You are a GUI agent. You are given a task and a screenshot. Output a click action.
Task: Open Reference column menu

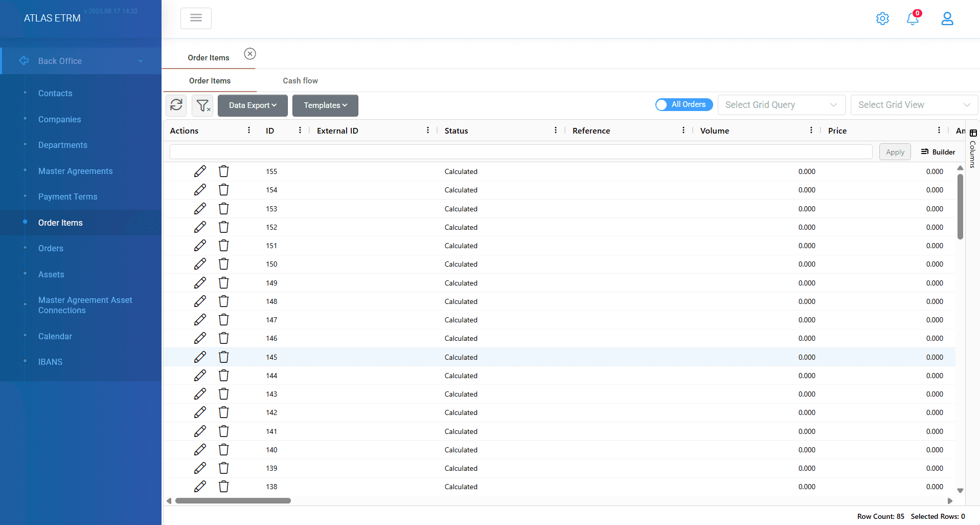click(683, 130)
